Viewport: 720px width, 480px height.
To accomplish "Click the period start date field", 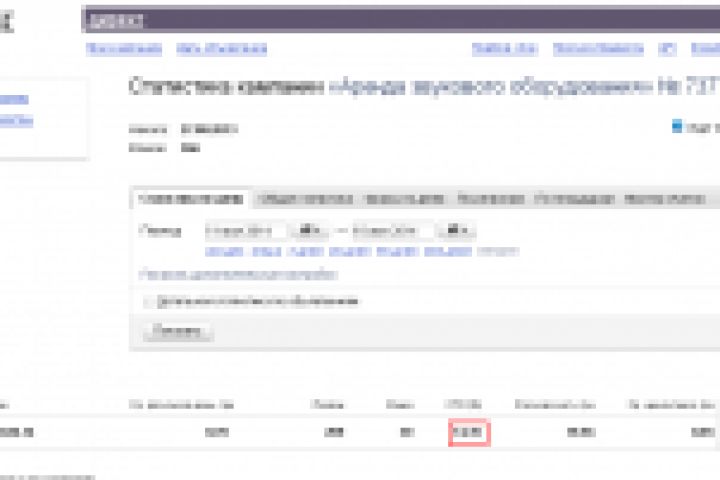I will pyautogui.click(x=245, y=231).
